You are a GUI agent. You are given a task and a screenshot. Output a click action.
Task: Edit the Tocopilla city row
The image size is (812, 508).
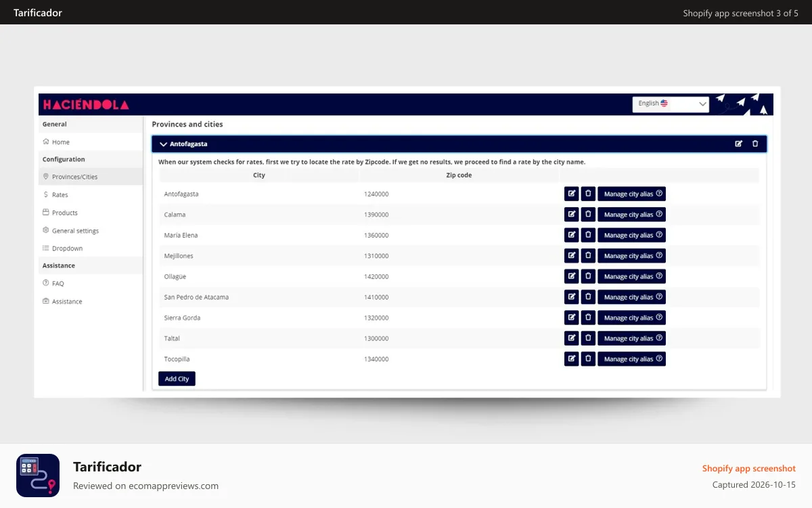click(x=572, y=359)
